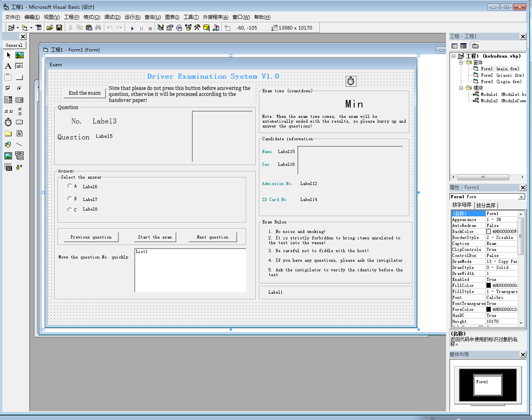Collapse the 模块 folder in project tree
Image resolution: width=532 pixels, height=420 pixels.
461,88
